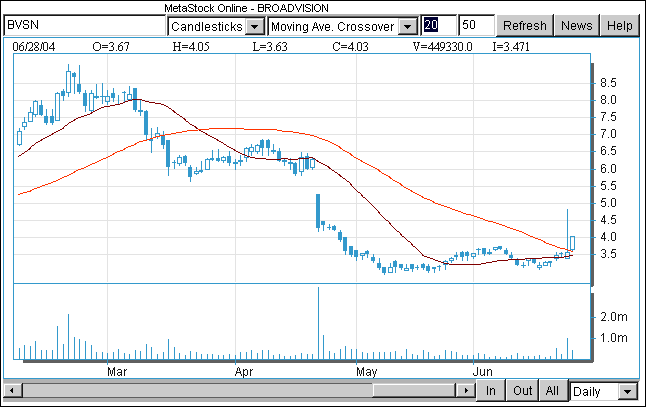Click the Jun label on the date axis
The width and height of the screenshot is (646, 407).
pos(482,372)
